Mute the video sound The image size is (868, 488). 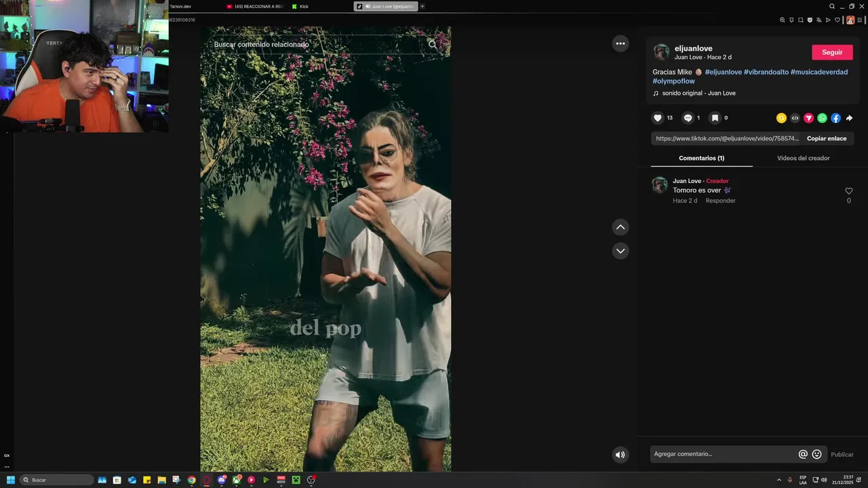pyautogui.click(x=620, y=455)
